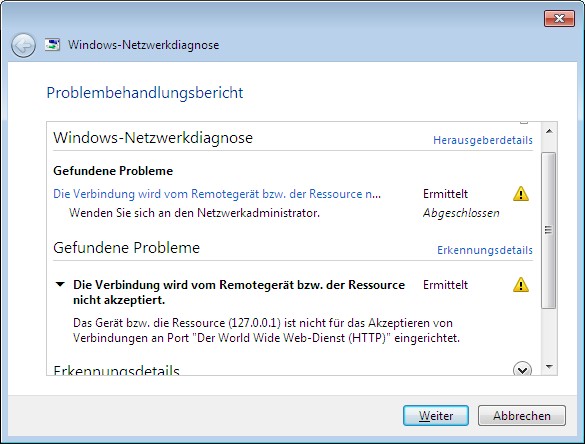Image resolution: width=585 pixels, height=444 pixels.
Task: Collapse the 'Die Verbindung wird vom Remotegerät' section
Action: click(60, 285)
